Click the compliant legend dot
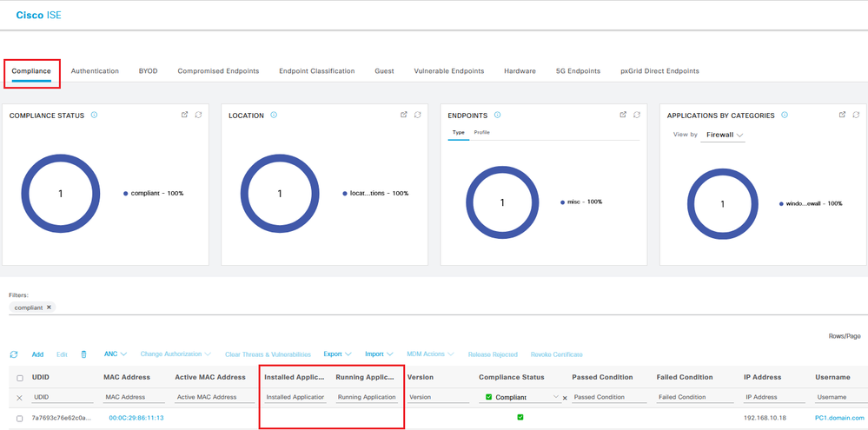The height and width of the screenshot is (430, 868). pos(126,194)
